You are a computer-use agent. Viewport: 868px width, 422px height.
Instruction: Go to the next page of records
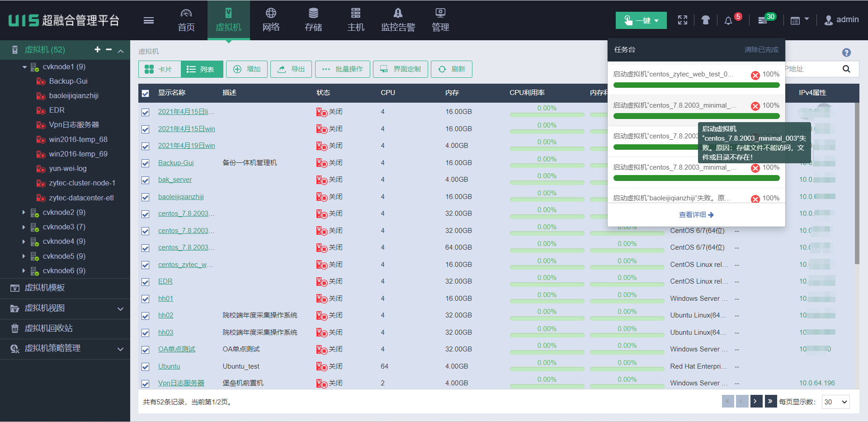pyautogui.click(x=756, y=401)
